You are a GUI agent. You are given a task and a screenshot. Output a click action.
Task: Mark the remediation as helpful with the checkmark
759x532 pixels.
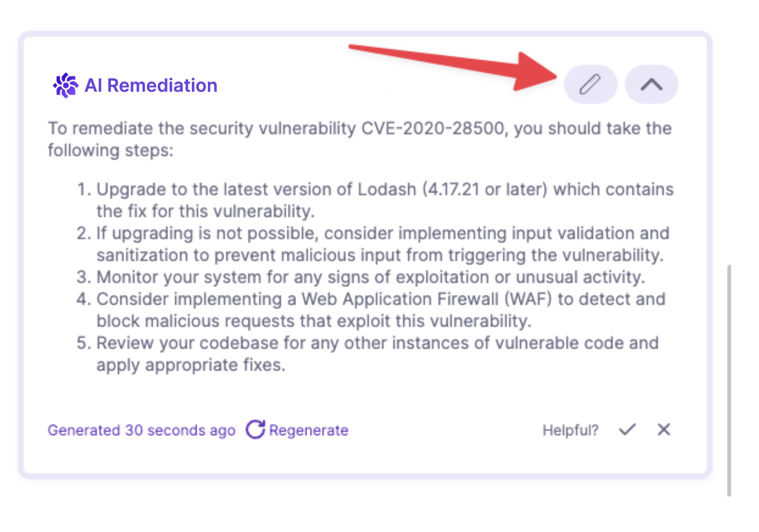coord(627,429)
